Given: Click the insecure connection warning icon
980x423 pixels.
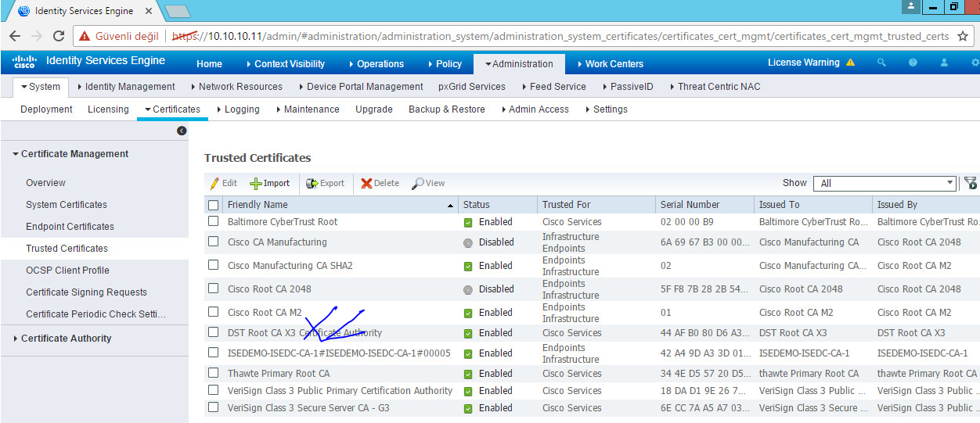Looking at the screenshot, I should point(84,36).
